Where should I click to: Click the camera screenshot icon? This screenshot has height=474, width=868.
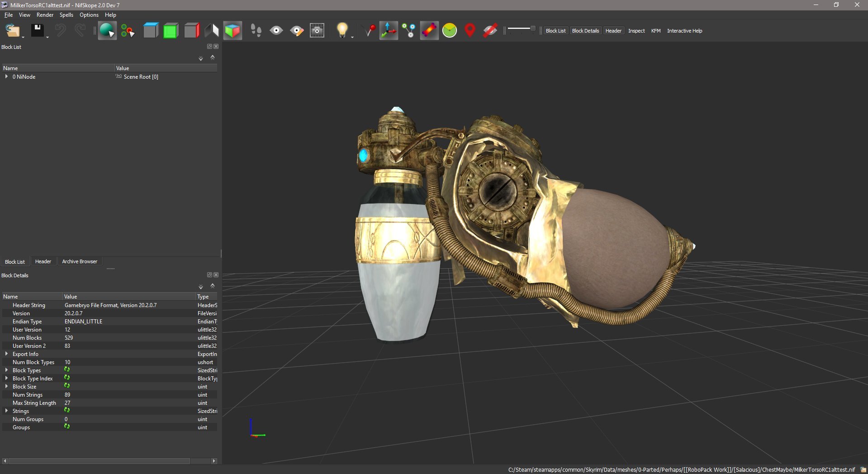(317, 31)
